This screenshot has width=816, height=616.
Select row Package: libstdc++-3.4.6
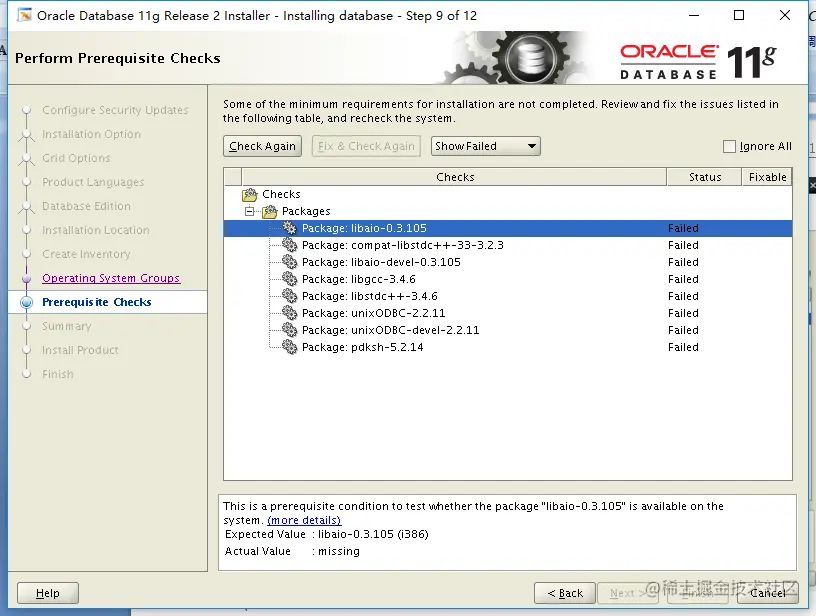click(508, 296)
